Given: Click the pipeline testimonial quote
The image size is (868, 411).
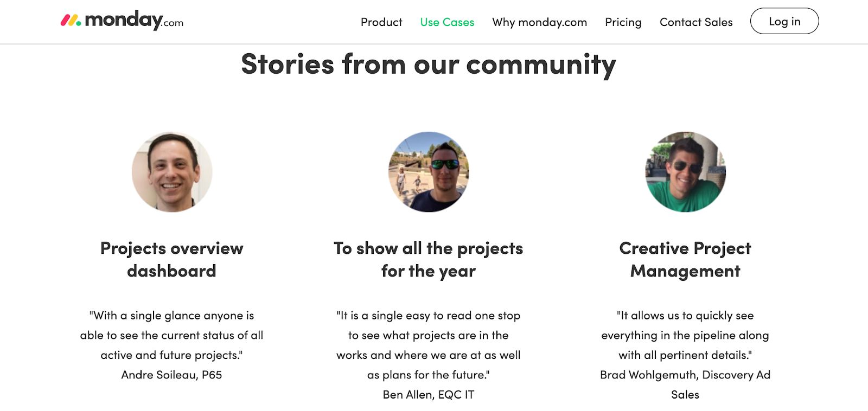Looking at the screenshot, I should tap(685, 335).
